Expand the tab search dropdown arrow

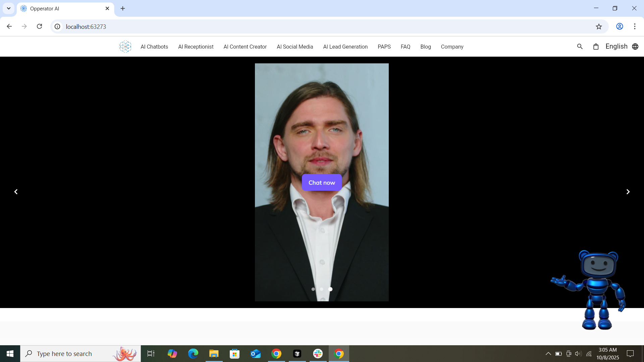click(9, 8)
